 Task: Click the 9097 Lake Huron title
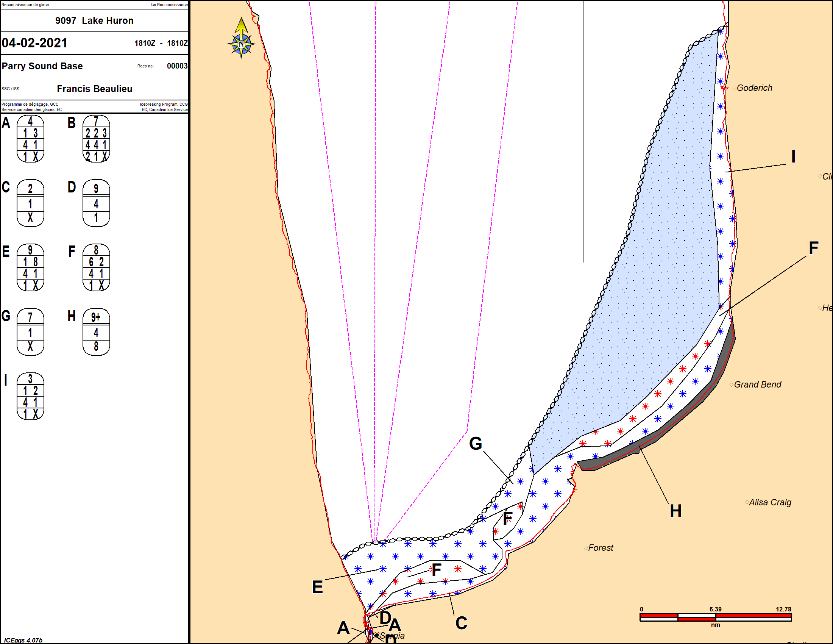tap(94, 20)
